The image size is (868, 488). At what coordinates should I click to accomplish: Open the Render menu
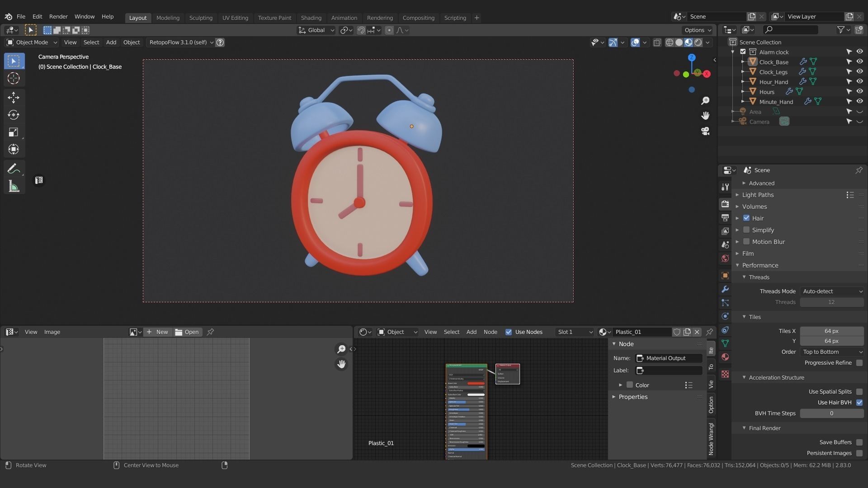58,17
